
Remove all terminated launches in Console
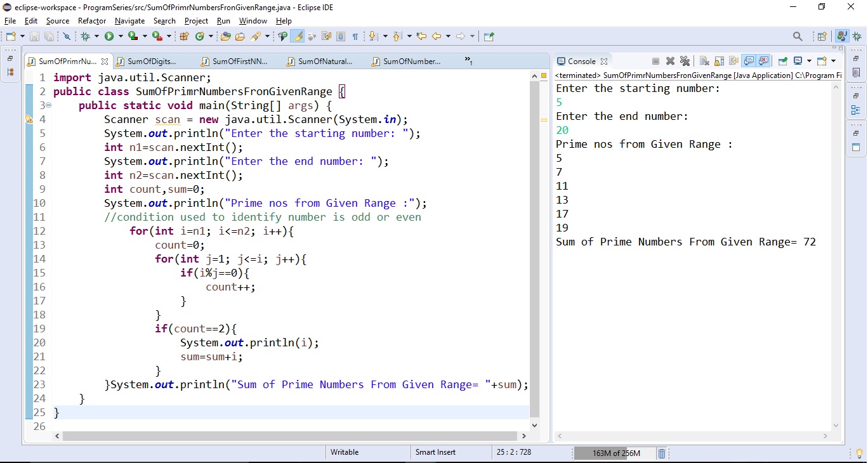tap(685, 61)
